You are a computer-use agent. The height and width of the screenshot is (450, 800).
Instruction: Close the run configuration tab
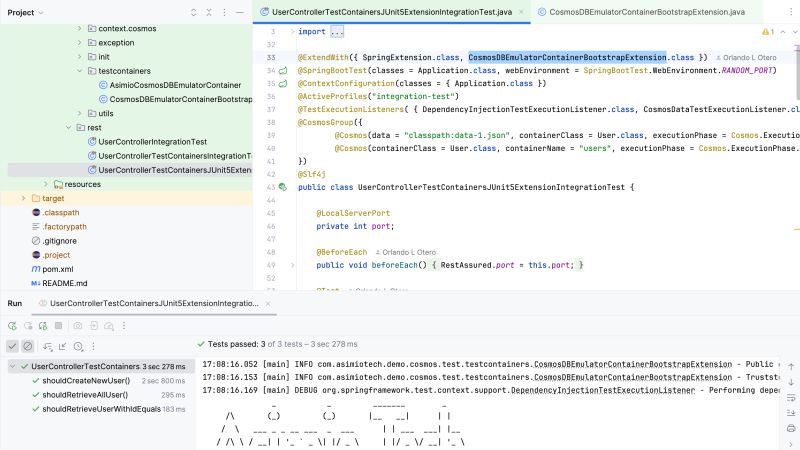click(268, 304)
